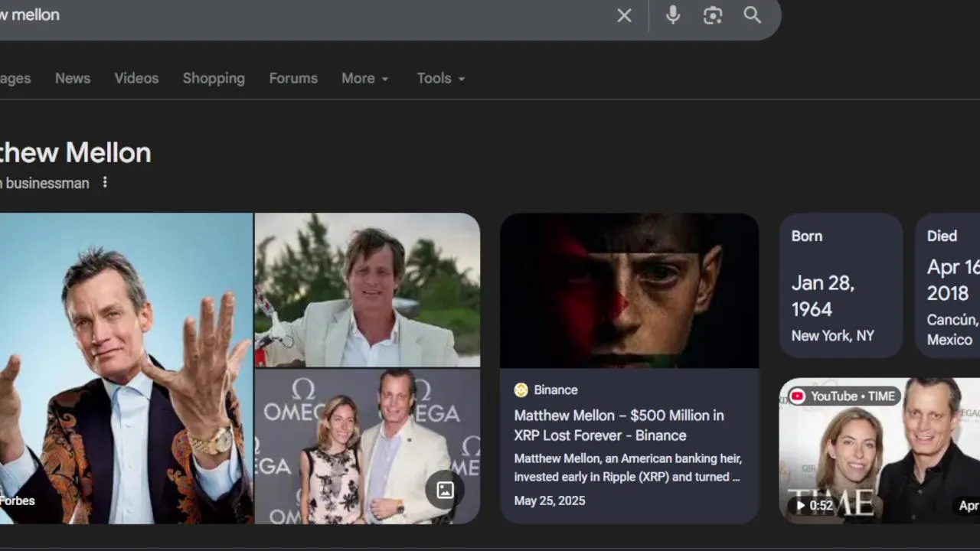
Task: Click the May 25, 2025 article date
Action: click(x=550, y=500)
